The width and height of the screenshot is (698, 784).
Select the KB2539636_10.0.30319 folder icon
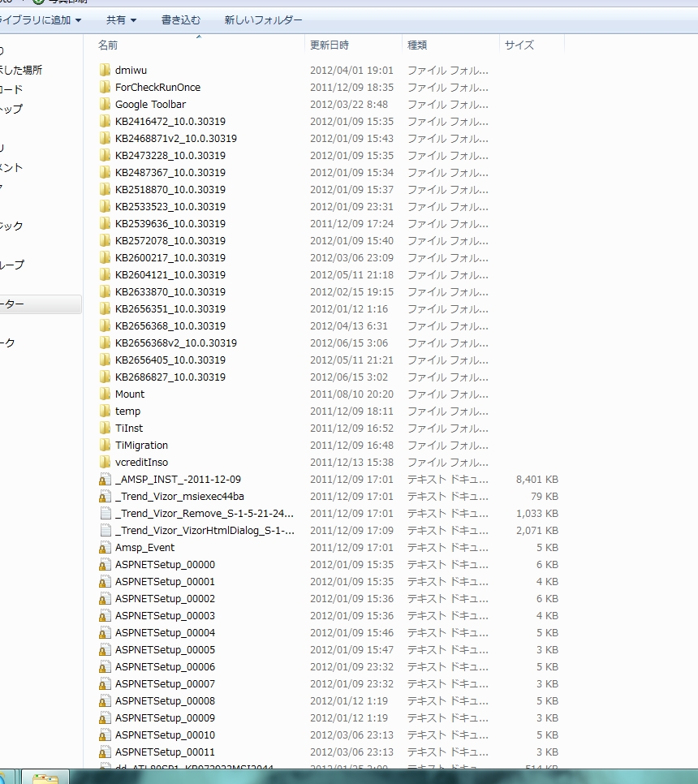105,223
